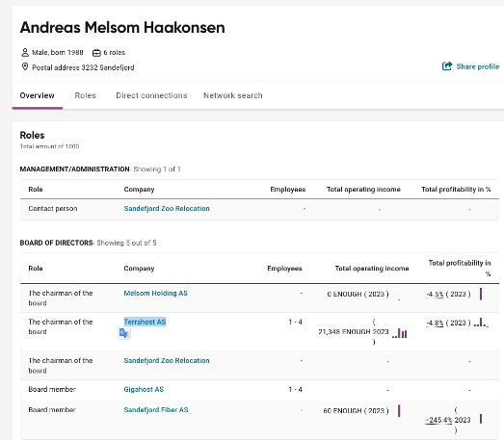The height and width of the screenshot is (440, 504).
Task: Open Sandefjord Zoo Relocation in Management table
Action: 167,208
